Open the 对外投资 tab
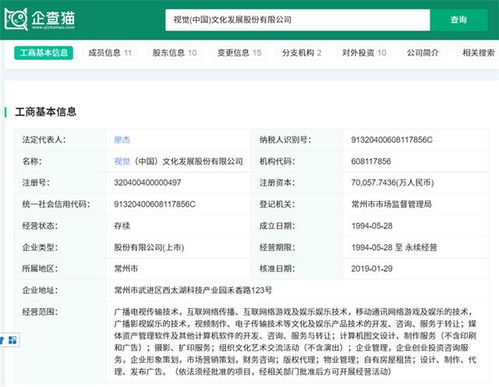Viewport: 499px width, 387px height. tap(364, 53)
